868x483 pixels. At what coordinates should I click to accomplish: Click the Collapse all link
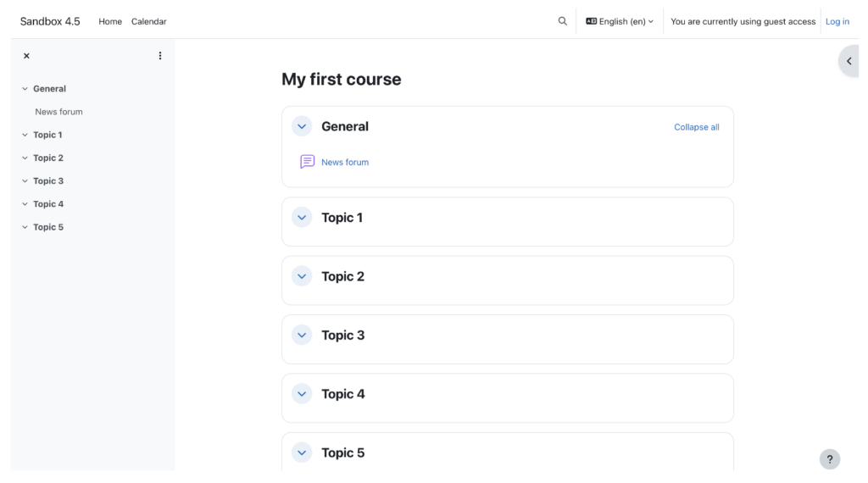point(697,127)
